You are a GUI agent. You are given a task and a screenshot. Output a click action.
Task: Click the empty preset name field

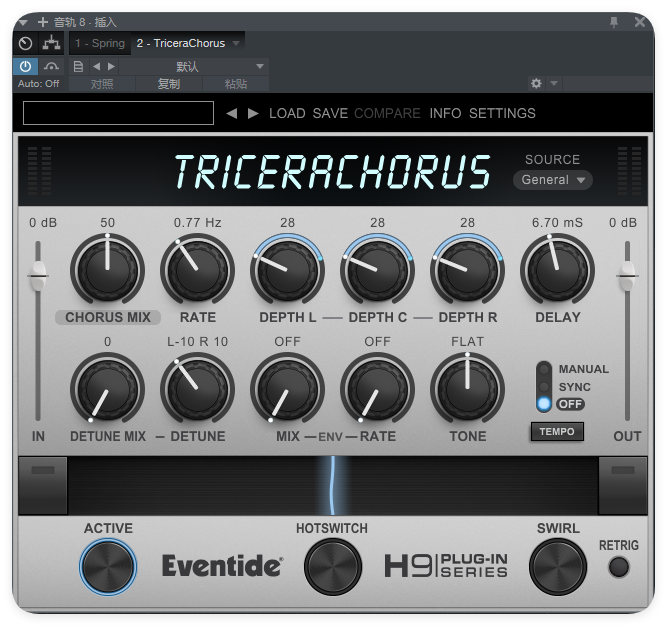pos(118,113)
